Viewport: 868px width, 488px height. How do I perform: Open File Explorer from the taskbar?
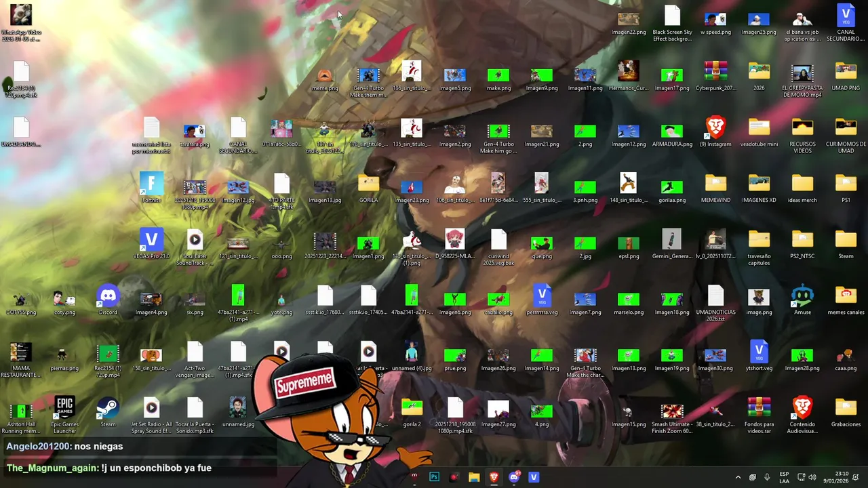coord(474,477)
